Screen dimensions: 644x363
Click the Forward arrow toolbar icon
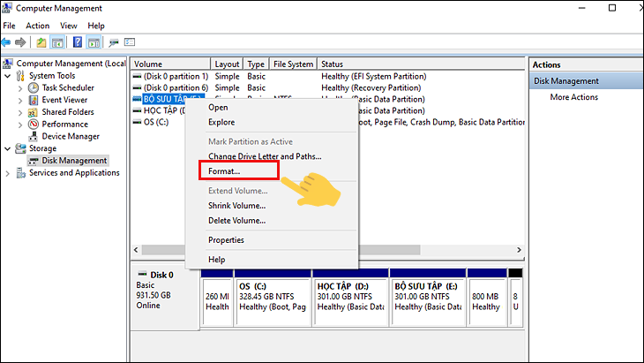coord(20,42)
